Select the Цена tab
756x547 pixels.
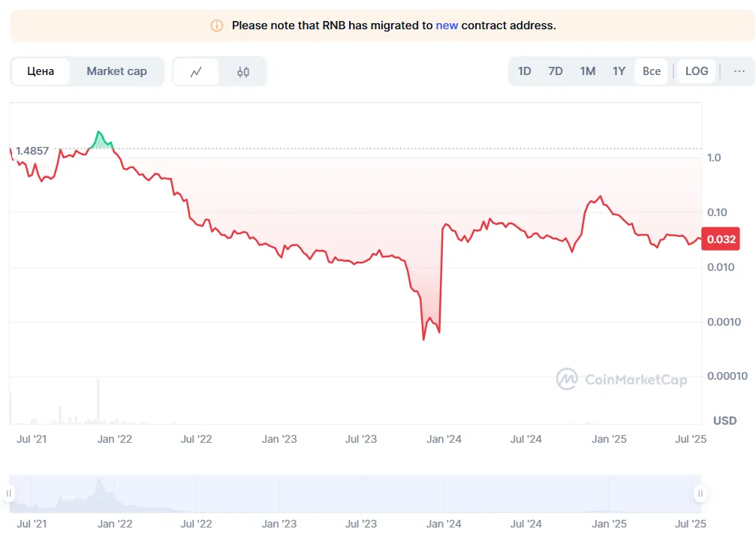pyautogui.click(x=41, y=71)
